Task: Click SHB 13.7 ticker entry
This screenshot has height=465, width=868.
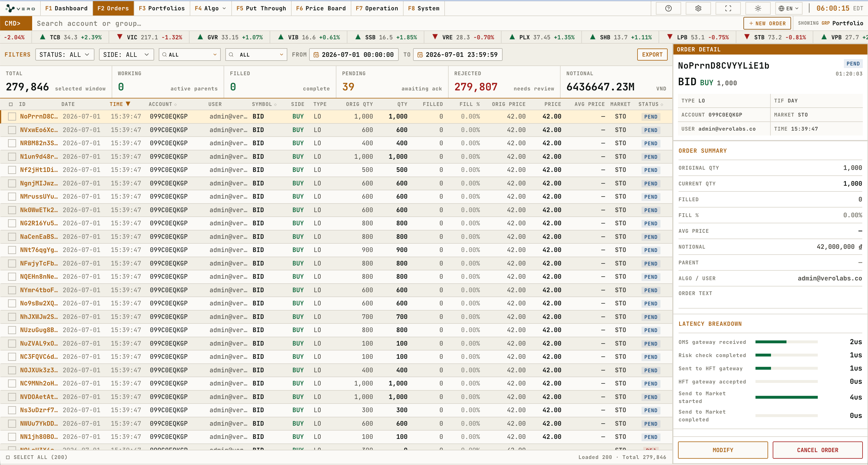Action: click(621, 37)
